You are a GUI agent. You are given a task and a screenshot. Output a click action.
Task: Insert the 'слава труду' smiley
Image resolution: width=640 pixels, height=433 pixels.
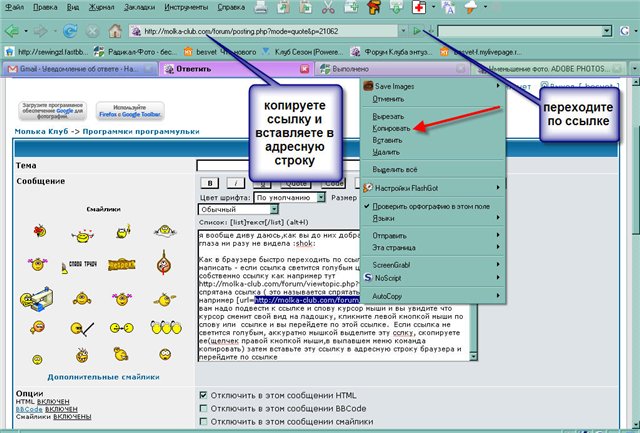[79, 265]
